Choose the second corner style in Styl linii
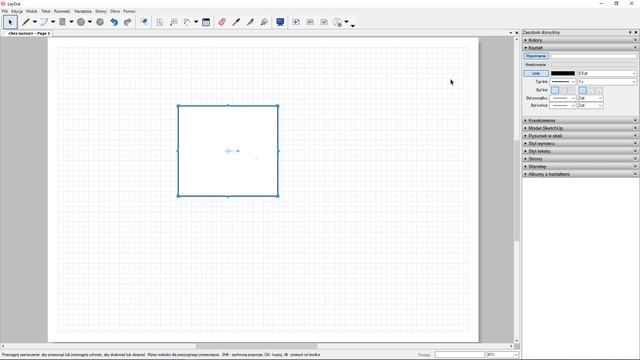This screenshot has height=360, width=640. (563, 90)
